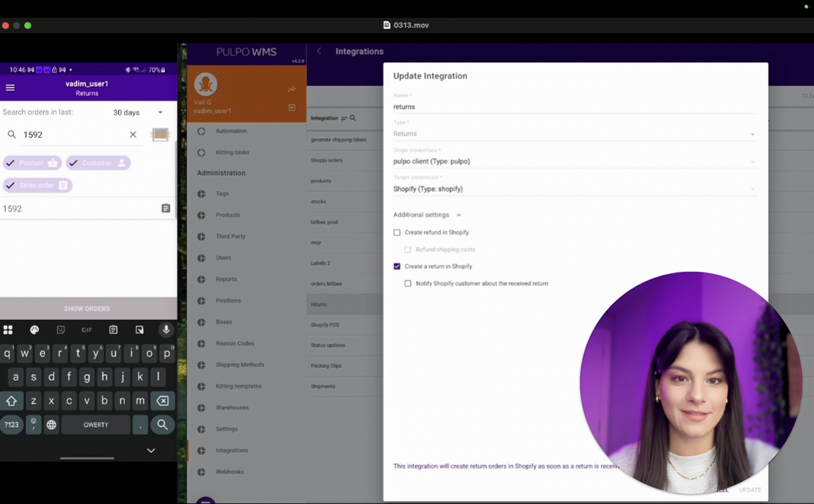
Task: Select generate shipping labels integration row
Action: [x=345, y=140]
